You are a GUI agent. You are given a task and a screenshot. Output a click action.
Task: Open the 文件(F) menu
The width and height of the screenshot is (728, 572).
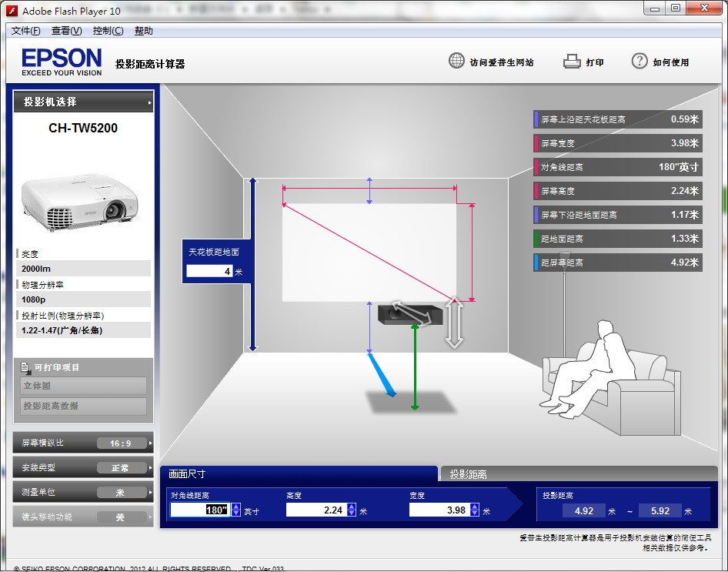(x=25, y=31)
